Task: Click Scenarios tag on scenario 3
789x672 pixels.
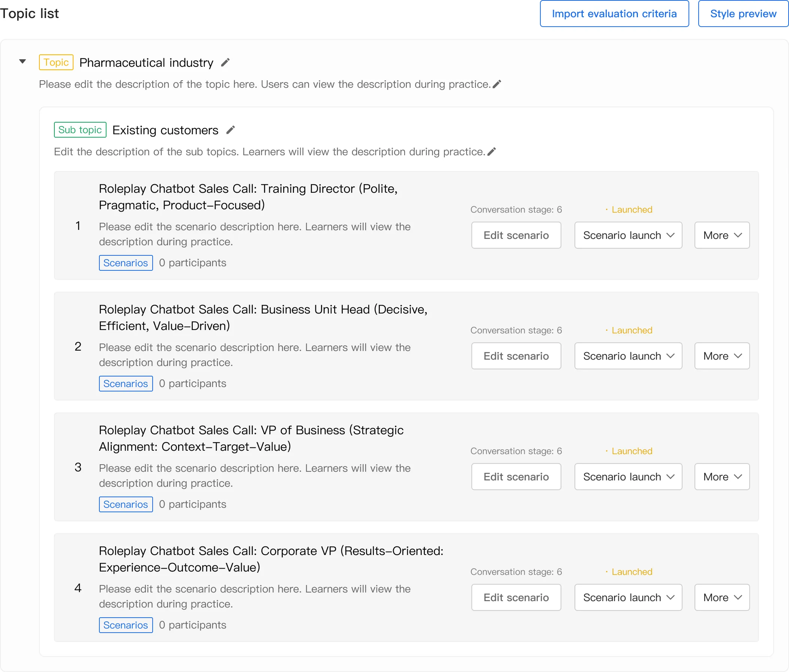Action: click(126, 504)
